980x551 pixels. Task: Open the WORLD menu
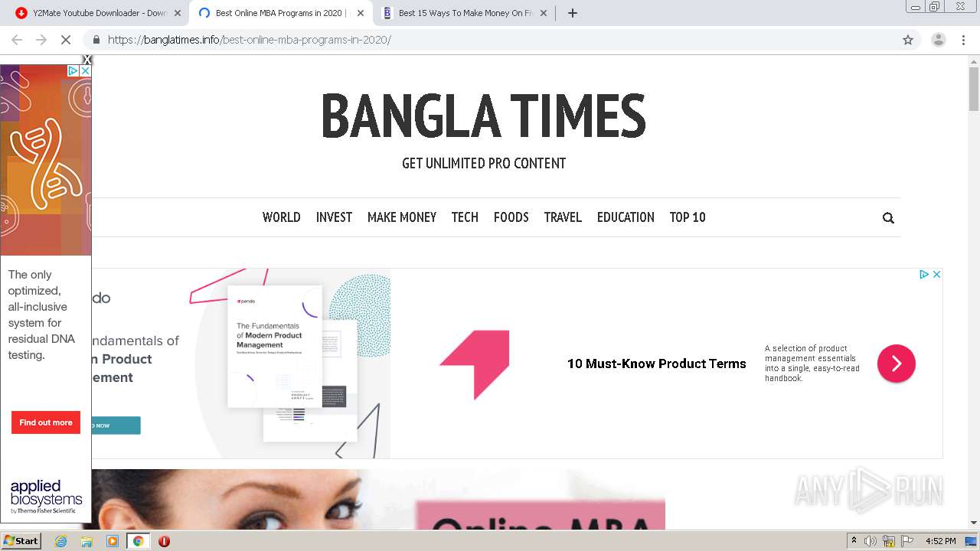(281, 217)
